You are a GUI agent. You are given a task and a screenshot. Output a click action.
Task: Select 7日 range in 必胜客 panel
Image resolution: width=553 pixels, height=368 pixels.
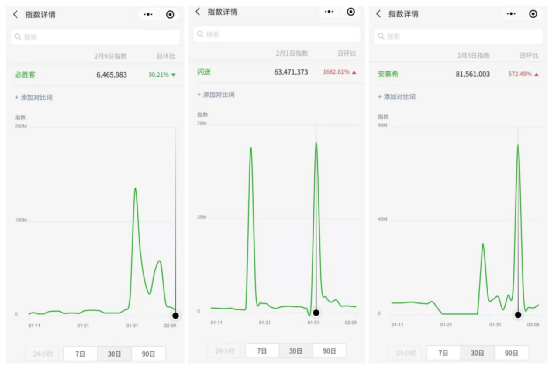[80, 354]
